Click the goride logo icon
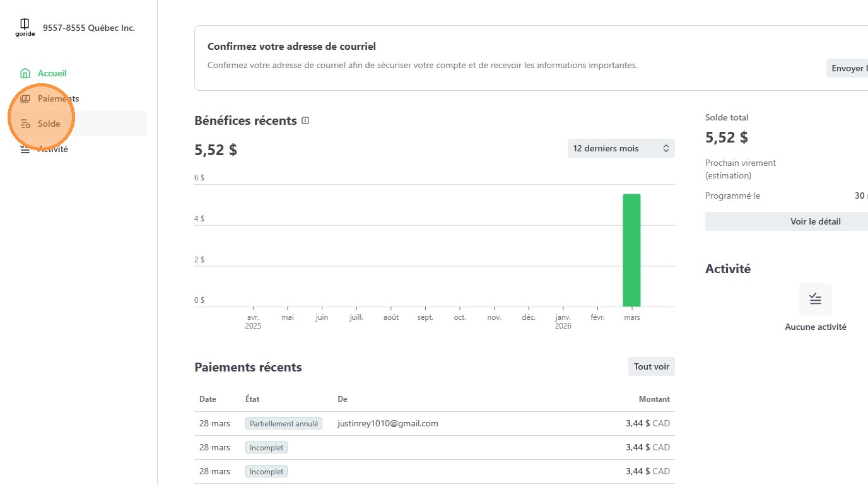This screenshot has height=485, width=868. click(x=25, y=27)
